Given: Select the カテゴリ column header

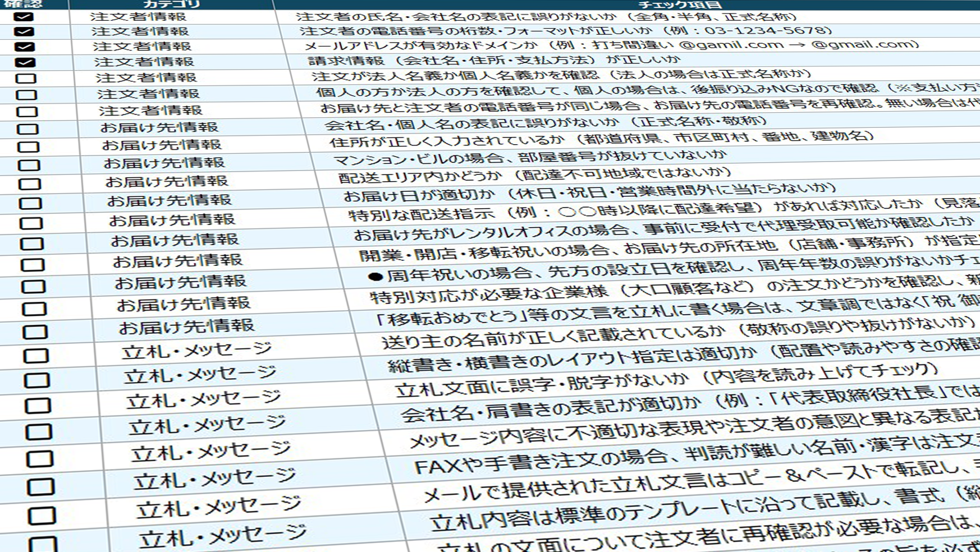Looking at the screenshot, I should (171, 4).
